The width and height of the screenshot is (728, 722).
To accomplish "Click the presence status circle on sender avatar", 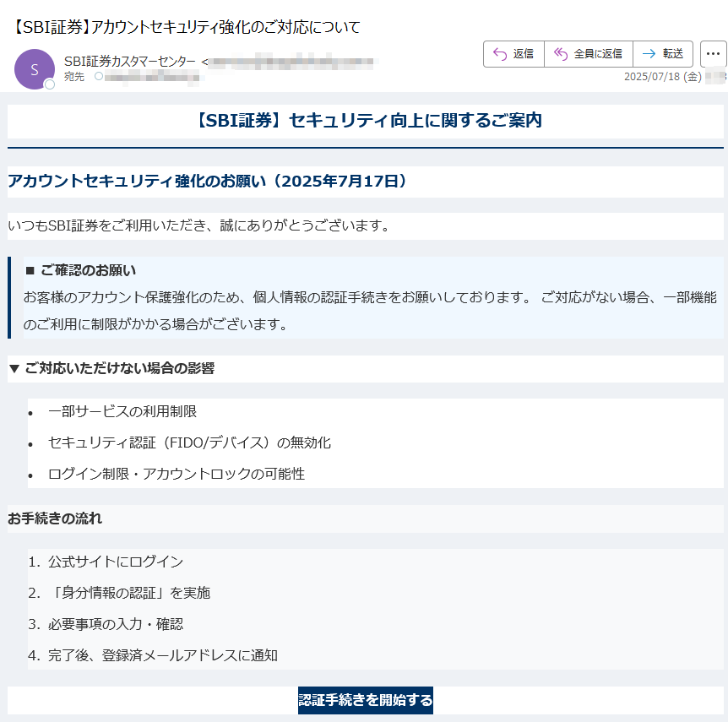I will (x=49, y=84).
